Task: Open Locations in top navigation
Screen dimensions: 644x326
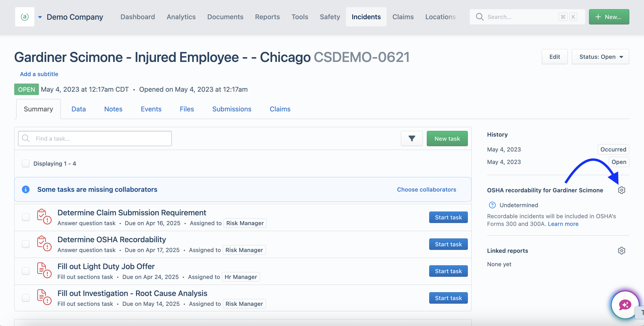Action: pyautogui.click(x=440, y=17)
